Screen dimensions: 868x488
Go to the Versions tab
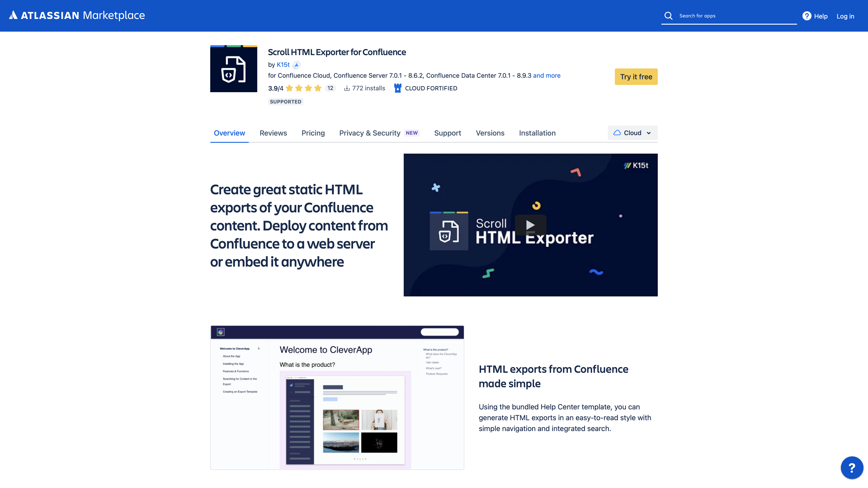coord(490,133)
